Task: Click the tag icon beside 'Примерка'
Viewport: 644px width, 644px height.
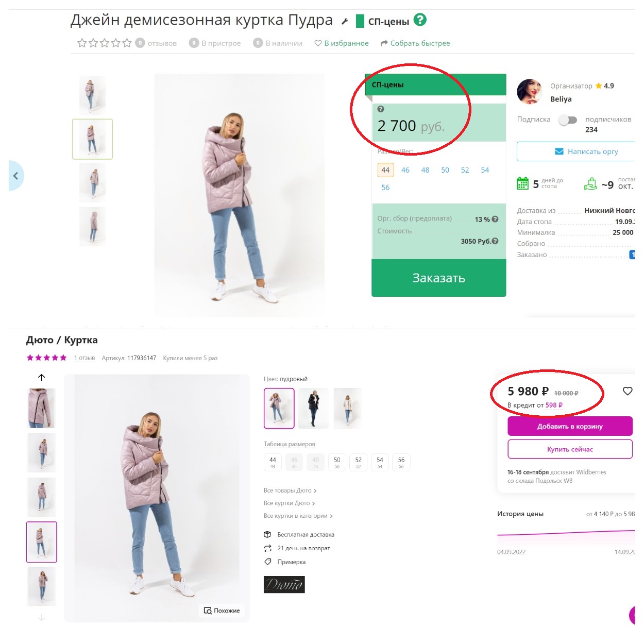Action: click(x=267, y=562)
